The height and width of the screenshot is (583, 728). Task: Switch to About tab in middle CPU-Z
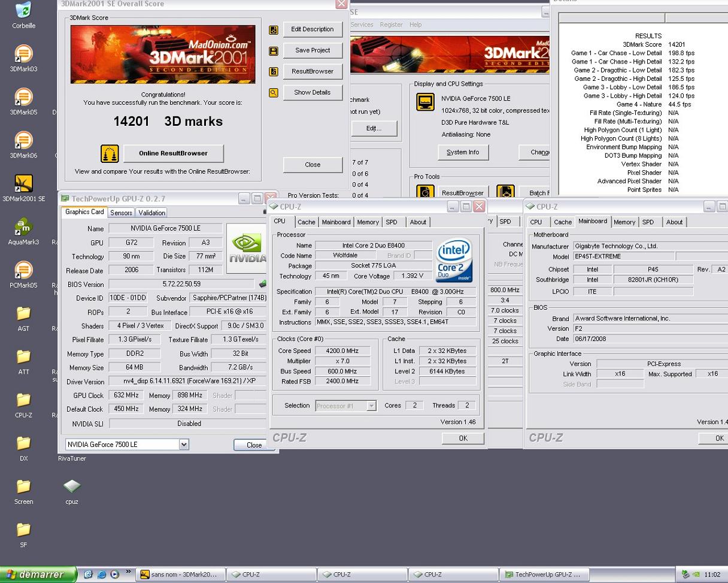tap(418, 222)
